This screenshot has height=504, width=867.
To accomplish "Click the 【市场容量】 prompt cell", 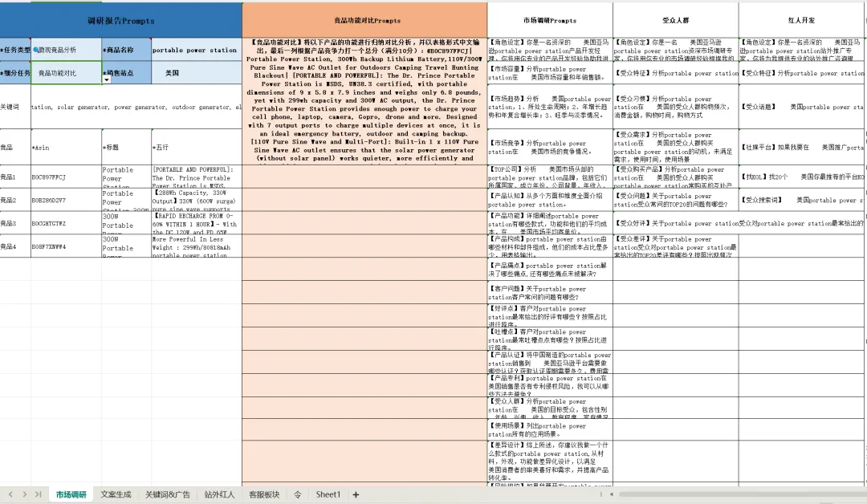I will pyautogui.click(x=550, y=73).
